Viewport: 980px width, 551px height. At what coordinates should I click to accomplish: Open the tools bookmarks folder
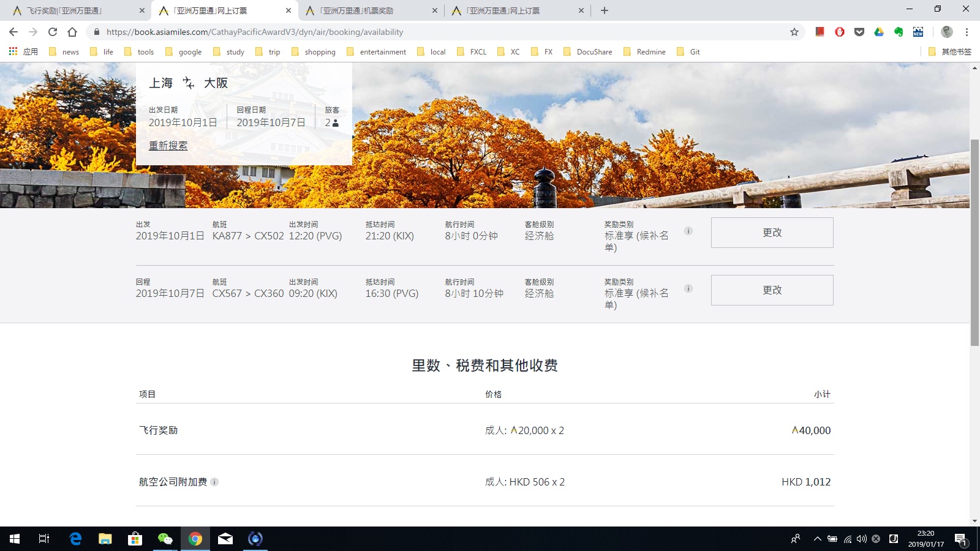tap(139, 51)
